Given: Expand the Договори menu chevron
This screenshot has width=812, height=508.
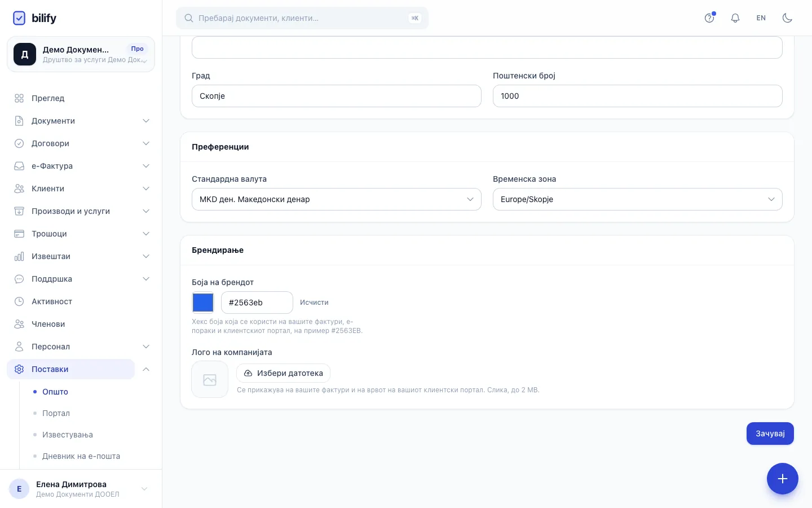Looking at the screenshot, I should (x=146, y=143).
